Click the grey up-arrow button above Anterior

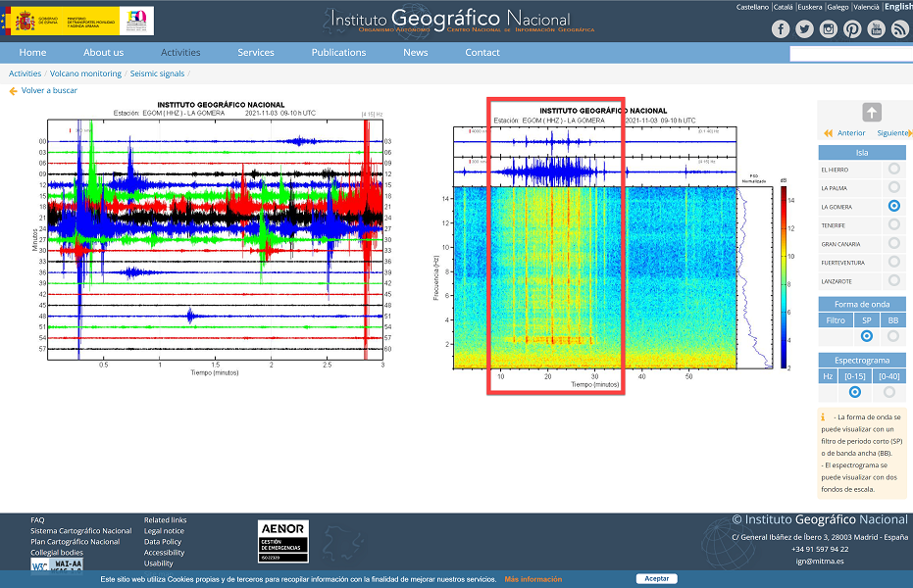click(x=871, y=113)
